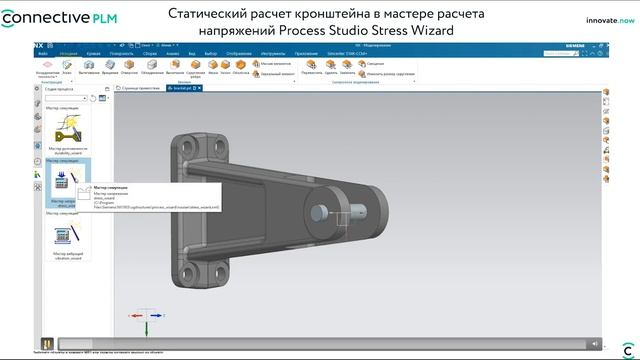Click Pattern Feature (Массив элементов)
640x360 pixels.
tap(272, 64)
